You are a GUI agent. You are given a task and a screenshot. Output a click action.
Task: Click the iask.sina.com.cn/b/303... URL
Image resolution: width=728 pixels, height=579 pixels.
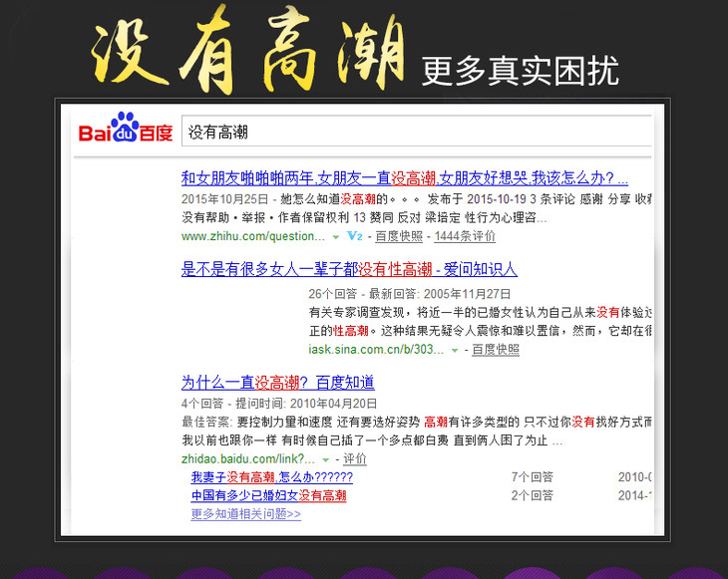point(376,350)
